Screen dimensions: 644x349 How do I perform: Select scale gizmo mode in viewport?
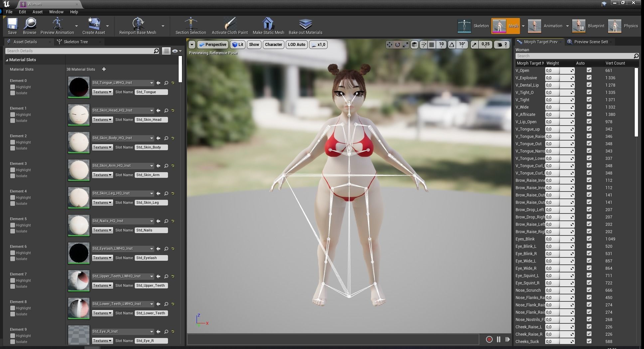tap(405, 45)
